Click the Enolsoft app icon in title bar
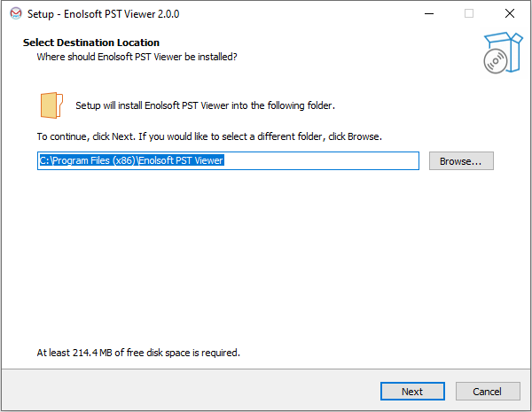This screenshot has width=532, height=412. click(12, 14)
